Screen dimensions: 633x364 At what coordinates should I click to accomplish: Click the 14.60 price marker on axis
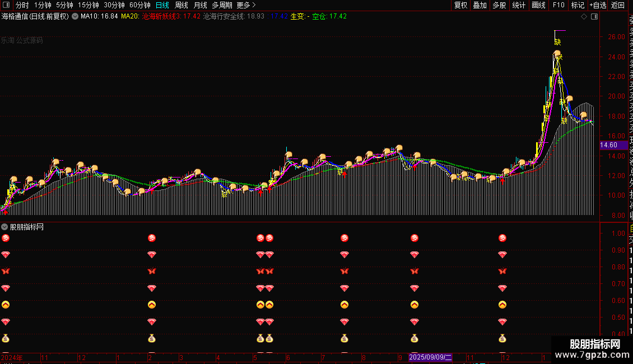(613, 145)
